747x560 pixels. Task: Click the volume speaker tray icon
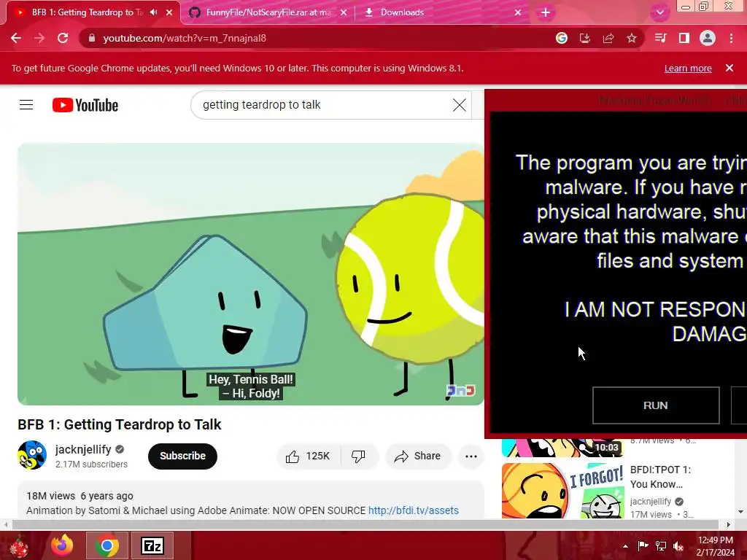click(678, 546)
